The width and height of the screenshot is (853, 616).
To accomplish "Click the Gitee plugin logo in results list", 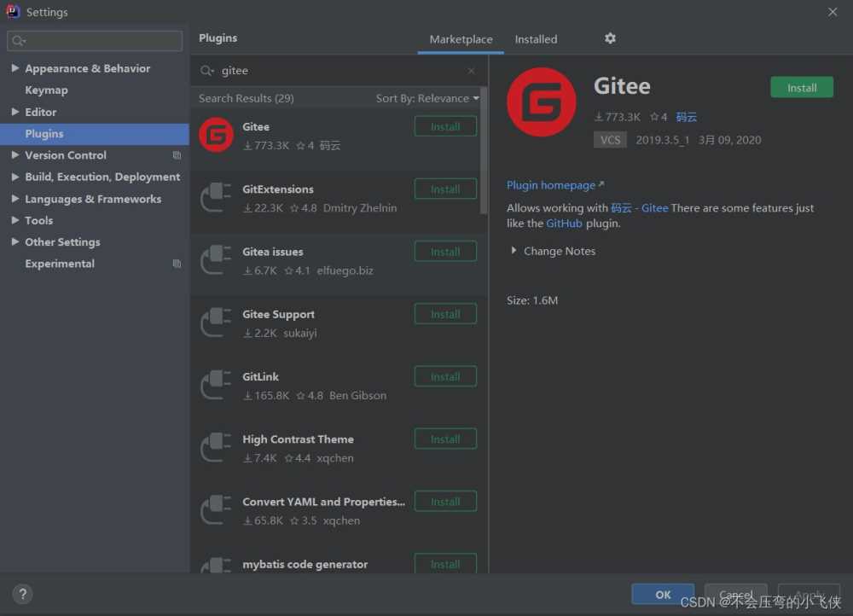I will coord(216,135).
